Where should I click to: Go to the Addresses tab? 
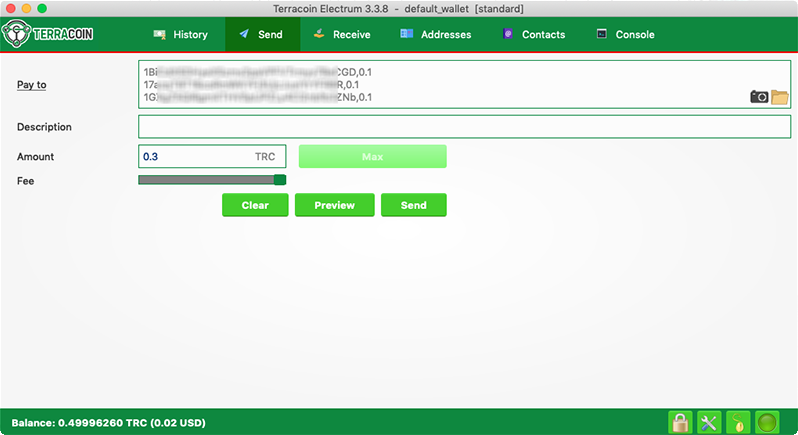[435, 35]
